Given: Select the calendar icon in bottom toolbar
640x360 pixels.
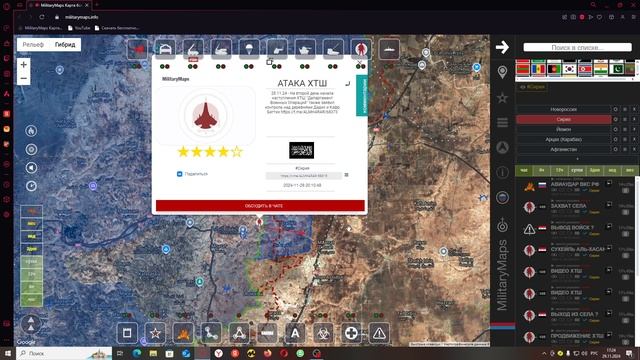Looking at the screenshot, I should 127,333.
